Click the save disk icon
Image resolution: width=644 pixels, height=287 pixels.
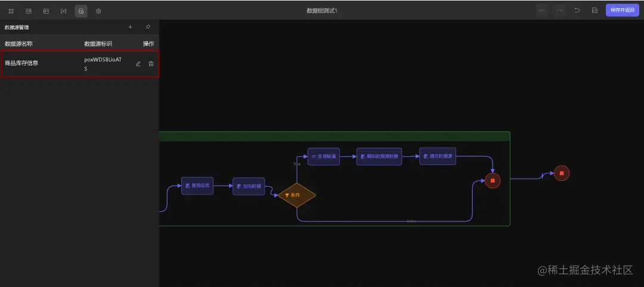coord(595,11)
